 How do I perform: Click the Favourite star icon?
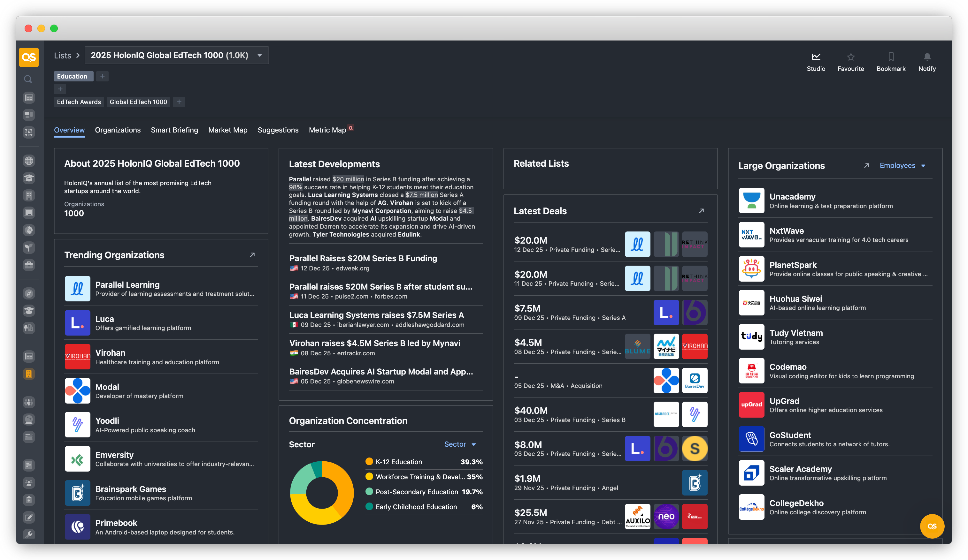[850, 57]
